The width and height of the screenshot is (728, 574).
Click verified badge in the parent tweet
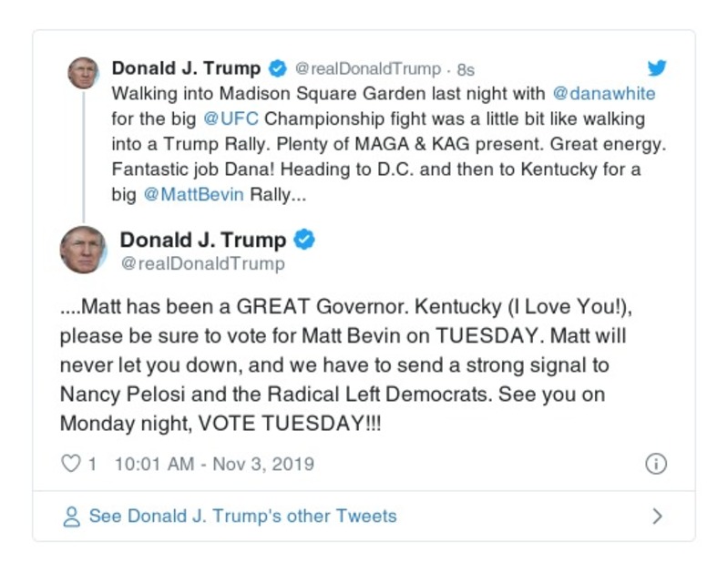[277, 69]
